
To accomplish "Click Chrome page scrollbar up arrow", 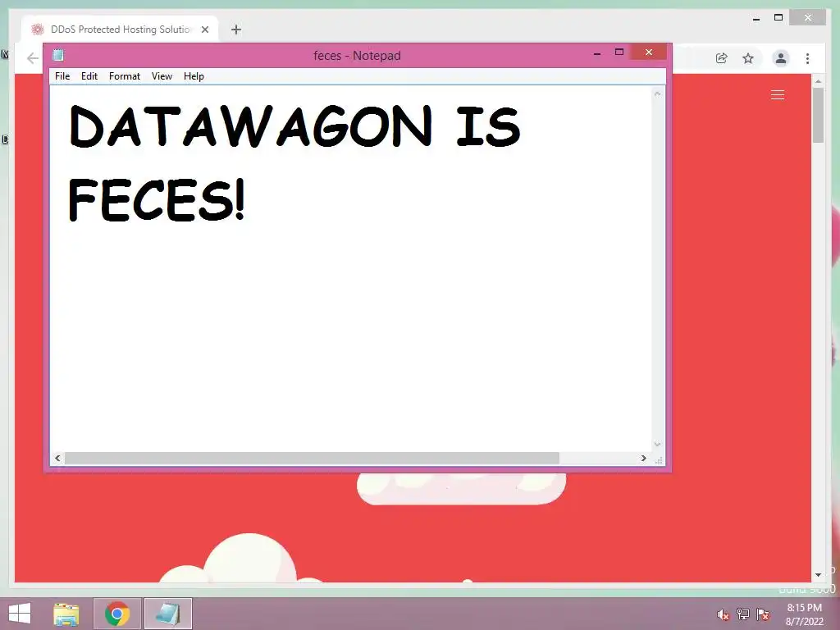I will tap(818, 81).
